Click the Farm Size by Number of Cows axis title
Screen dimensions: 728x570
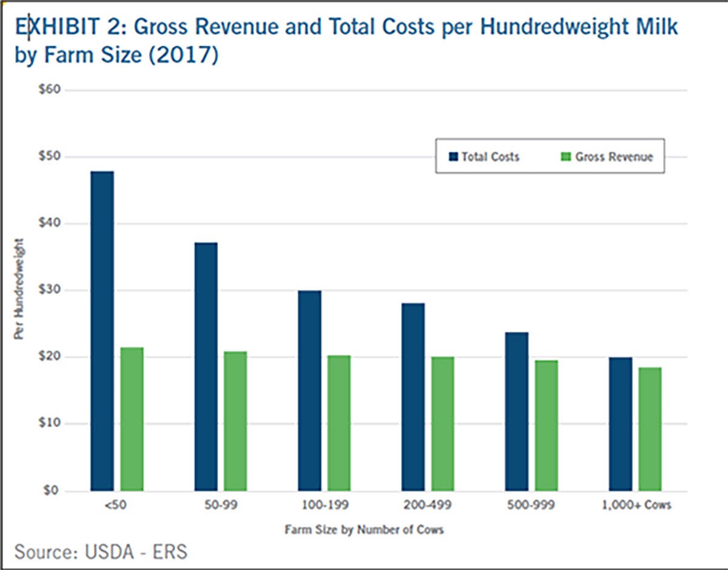pos(365,529)
